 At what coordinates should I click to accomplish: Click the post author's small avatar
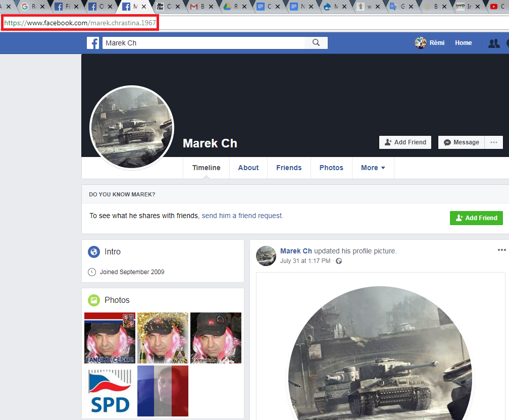point(266,256)
